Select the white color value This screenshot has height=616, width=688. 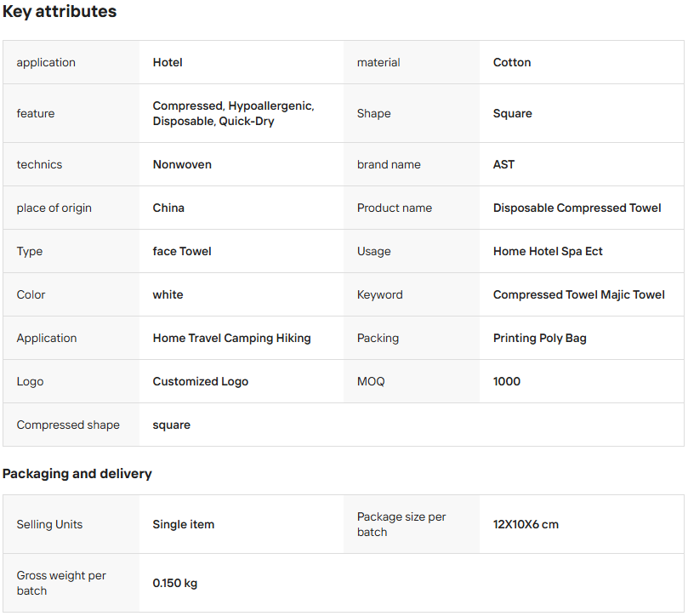(x=168, y=294)
